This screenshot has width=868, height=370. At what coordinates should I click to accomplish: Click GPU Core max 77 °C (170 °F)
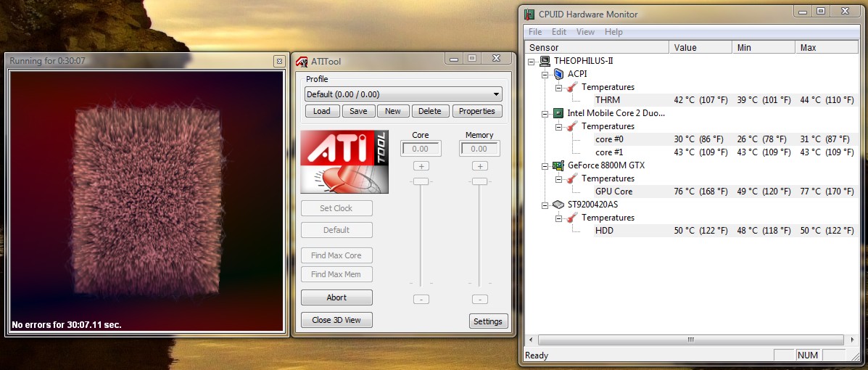827,192
